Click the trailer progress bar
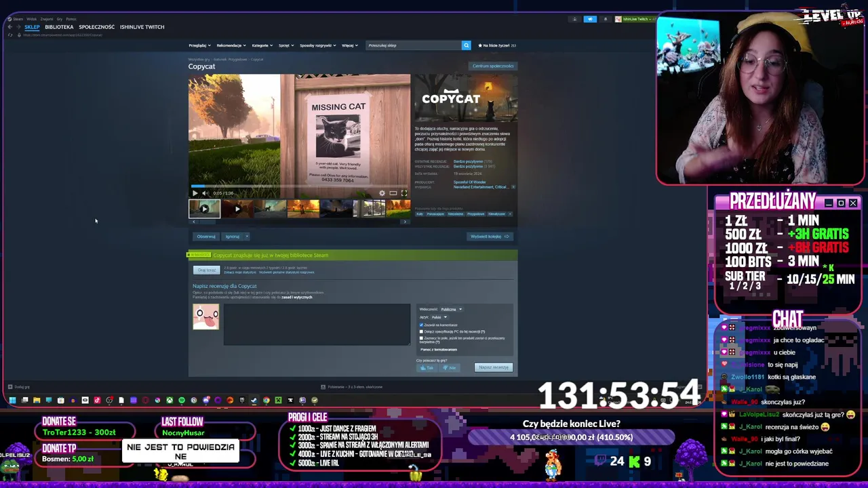The image size is (868, 488). pos(299,186)
